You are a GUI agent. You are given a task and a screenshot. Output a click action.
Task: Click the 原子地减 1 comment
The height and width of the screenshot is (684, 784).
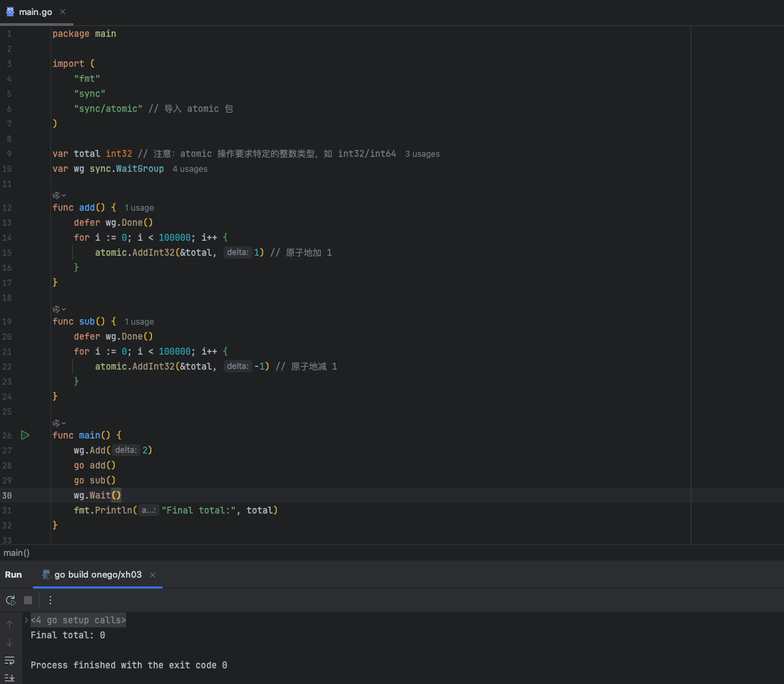(x=306, y=366)
